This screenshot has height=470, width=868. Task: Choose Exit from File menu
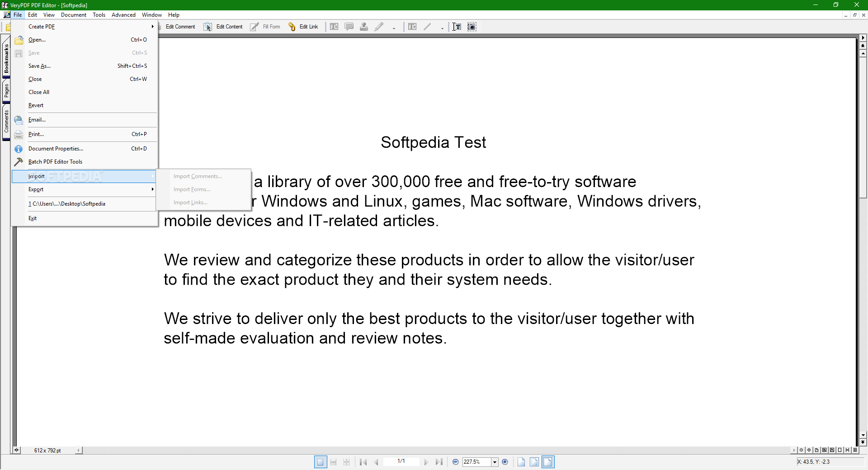85,218
